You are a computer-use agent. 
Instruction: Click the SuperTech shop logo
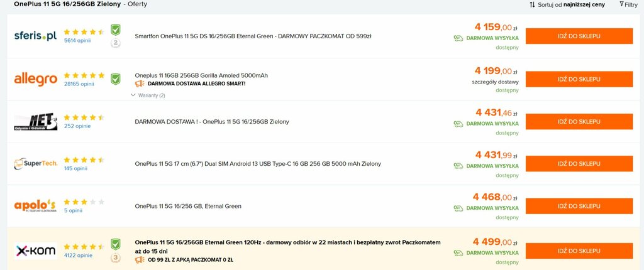(35, 164)
